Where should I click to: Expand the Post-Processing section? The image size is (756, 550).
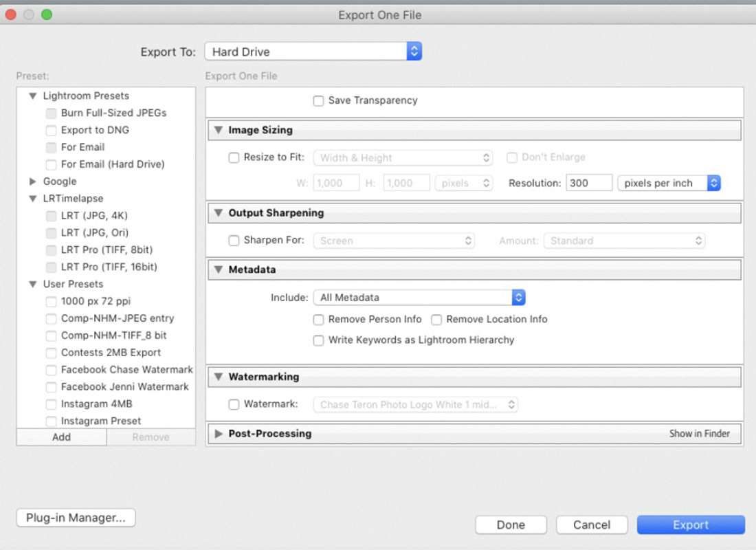coord(218,434)
